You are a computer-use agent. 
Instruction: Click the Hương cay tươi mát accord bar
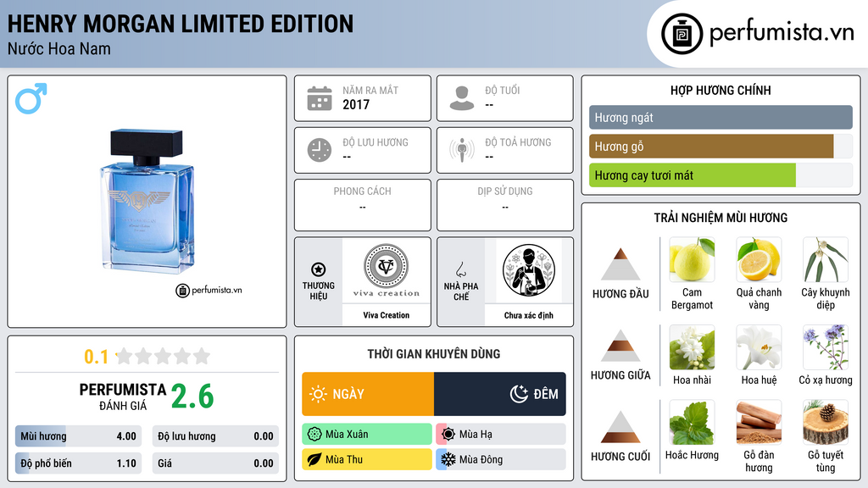tap(721, 175)
